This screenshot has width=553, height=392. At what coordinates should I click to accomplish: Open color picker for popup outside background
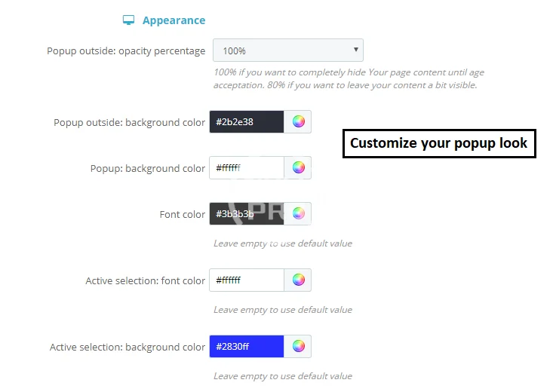pyautogui.click(x=298, y=122)
